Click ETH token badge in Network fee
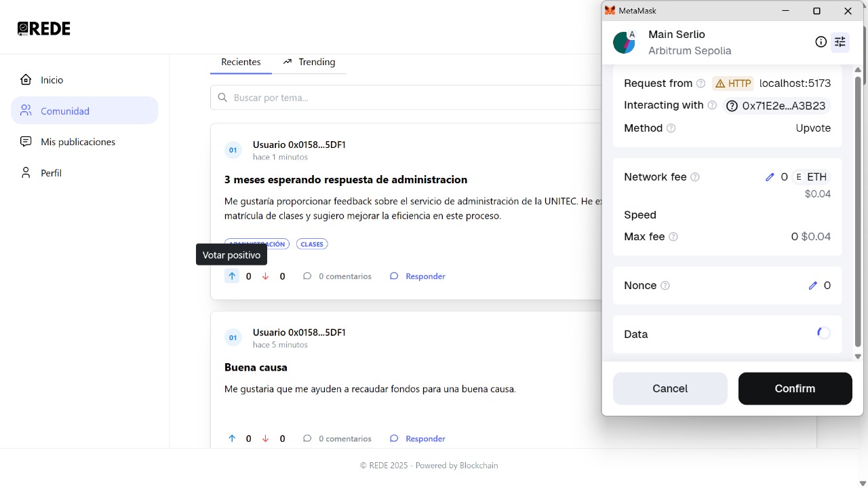The height and width of the screenshot is (488, 868). coord(811,177)
